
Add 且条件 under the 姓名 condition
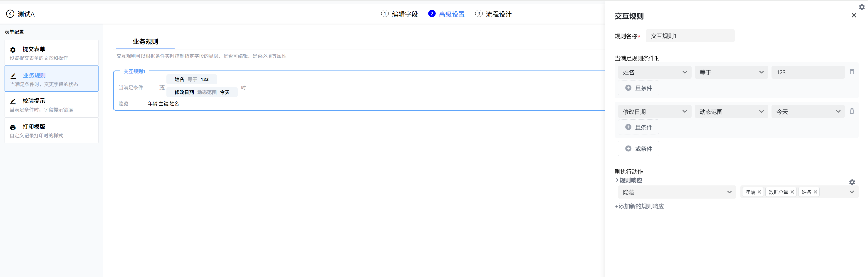click(x=638, y=88)
